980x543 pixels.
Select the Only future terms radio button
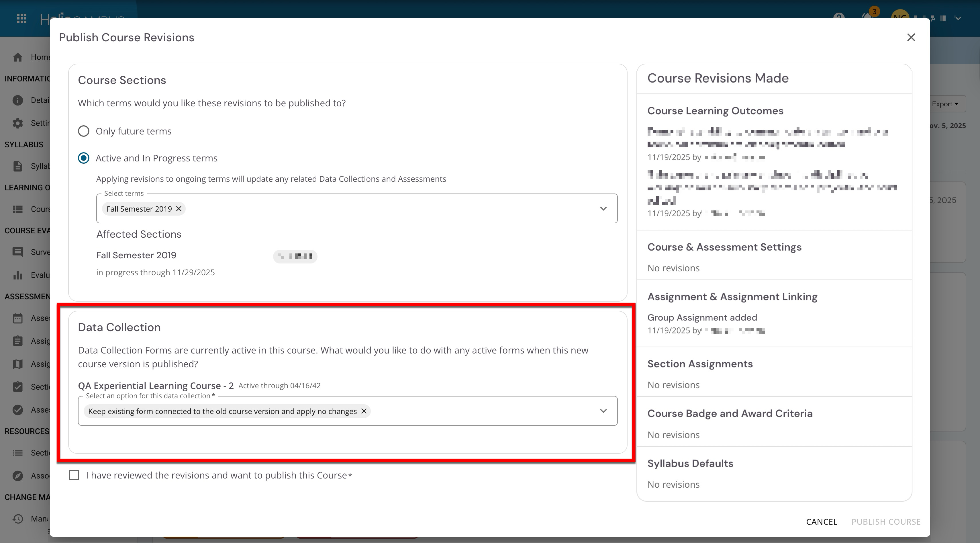click(x=84, y=131)
